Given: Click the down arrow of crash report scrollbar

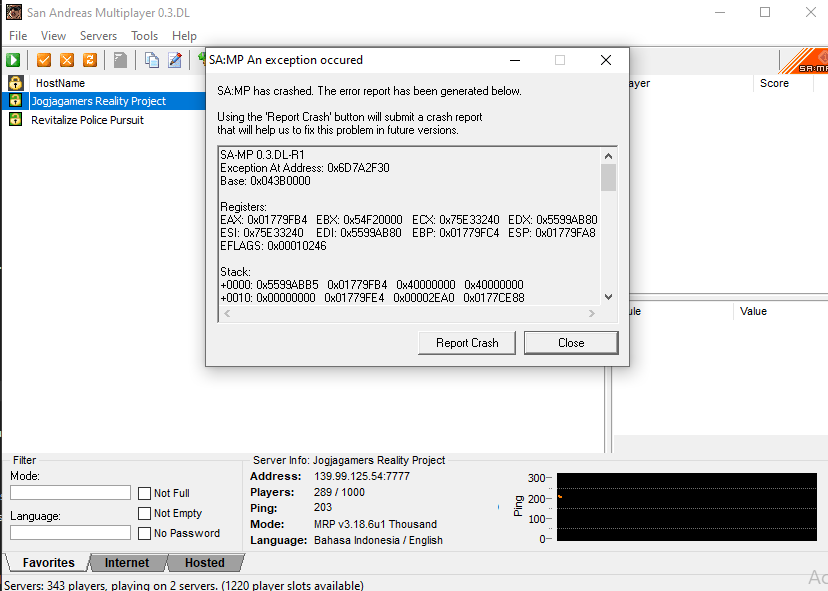Looking at the screenshot, I should 608,297.
